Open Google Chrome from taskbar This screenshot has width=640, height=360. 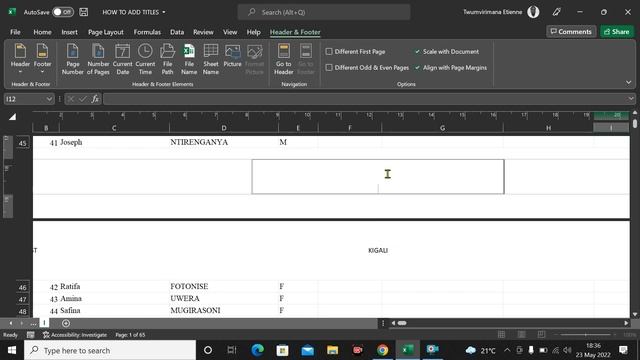tap(382, 350)
